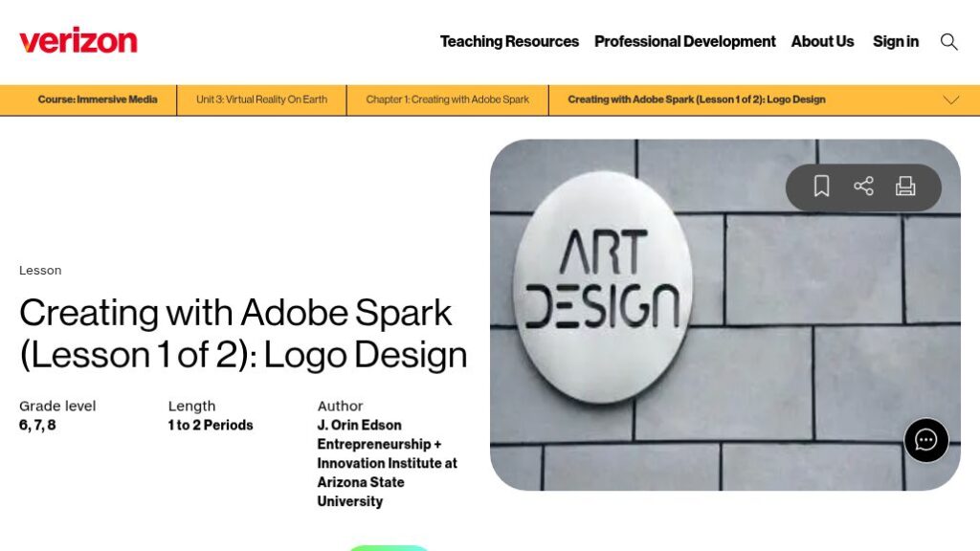
Task: Click the 'Author' label
Action: (340, 406)
